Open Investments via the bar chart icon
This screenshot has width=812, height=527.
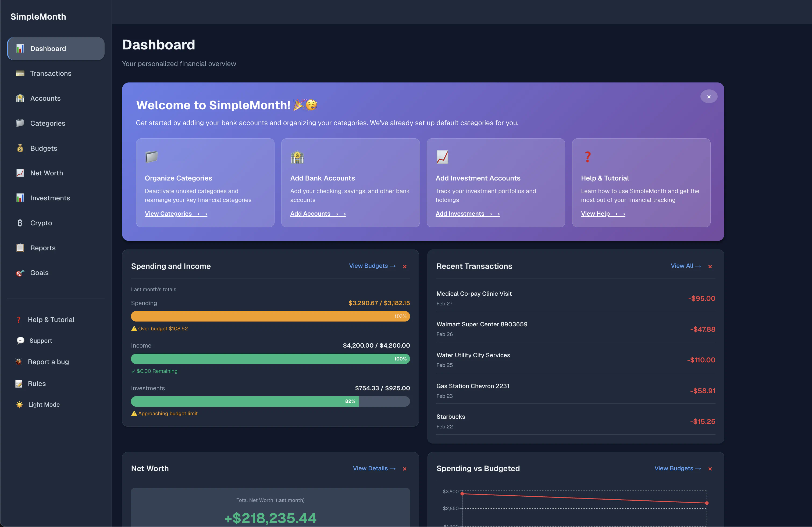20,198
